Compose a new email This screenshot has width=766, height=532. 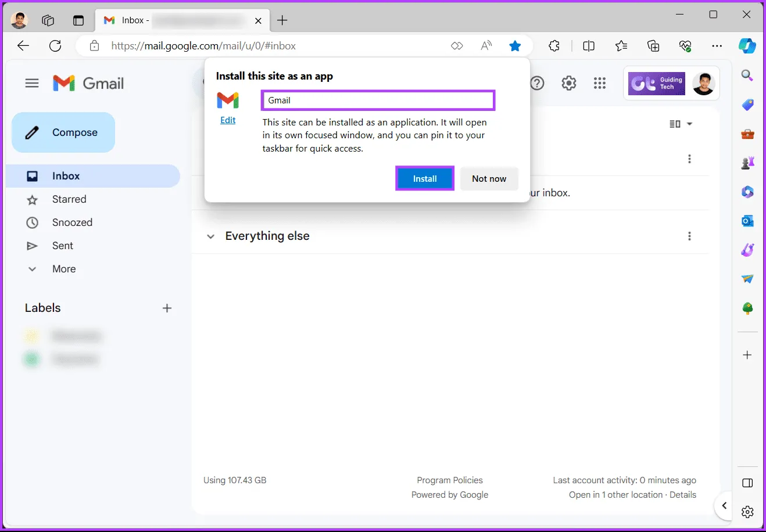point(63,132)
